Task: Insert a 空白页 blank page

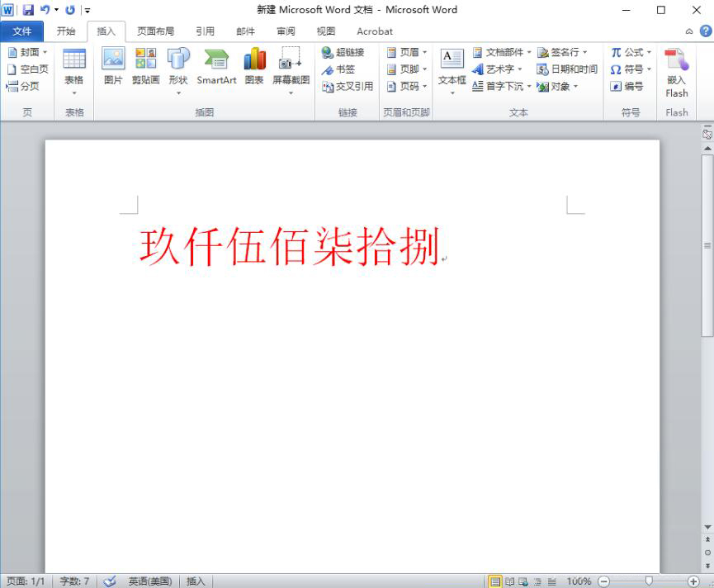Action: [28, 69]
